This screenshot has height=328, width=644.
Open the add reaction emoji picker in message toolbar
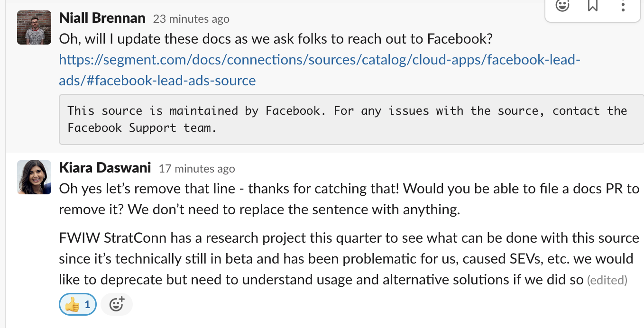click(x=562, y=6)
